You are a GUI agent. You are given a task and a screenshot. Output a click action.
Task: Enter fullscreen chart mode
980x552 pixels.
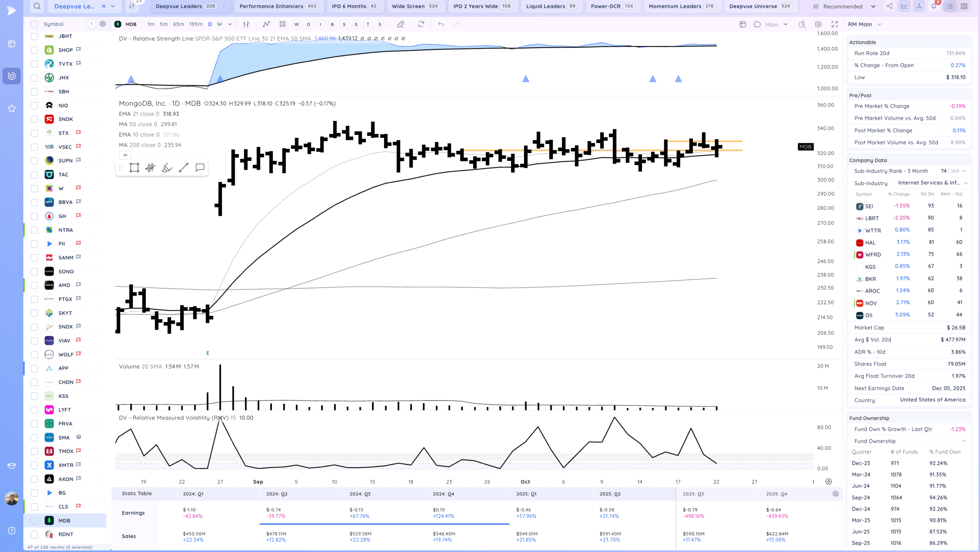[x=835, y=25]
